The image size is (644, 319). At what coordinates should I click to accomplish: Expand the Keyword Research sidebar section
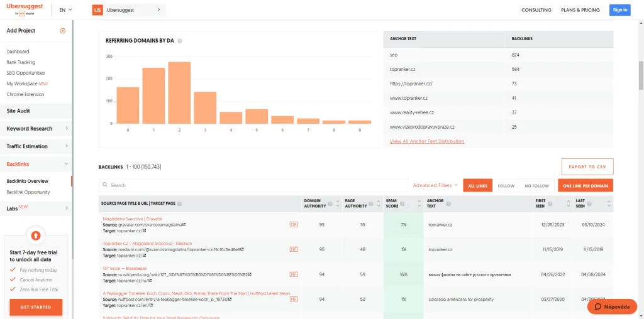(36, 129)
